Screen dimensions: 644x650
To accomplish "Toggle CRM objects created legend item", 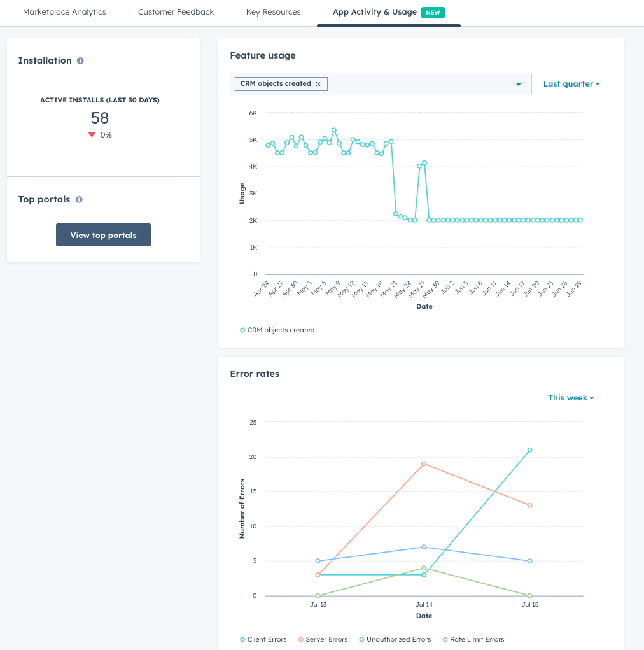I will point(277,330).
